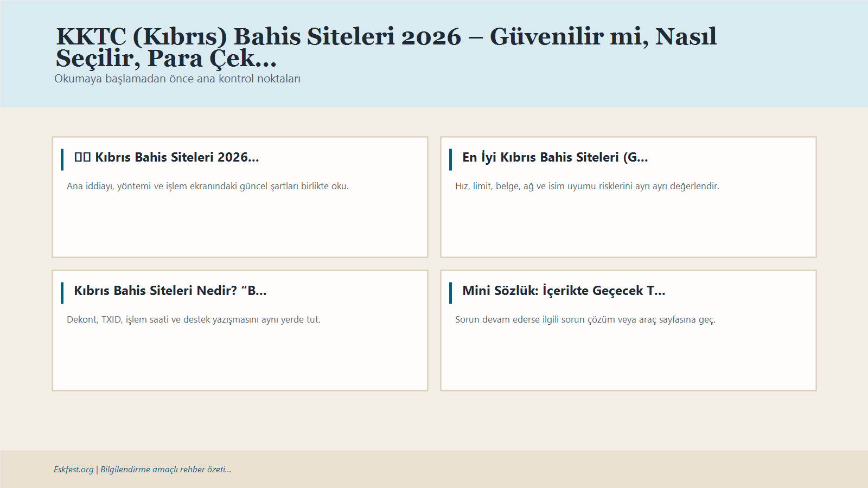Screen dimensions: 868x488
Task: Open the card "Kıbrıs Bahis Siteleri Nedir? "B..."
Action: 240,330
